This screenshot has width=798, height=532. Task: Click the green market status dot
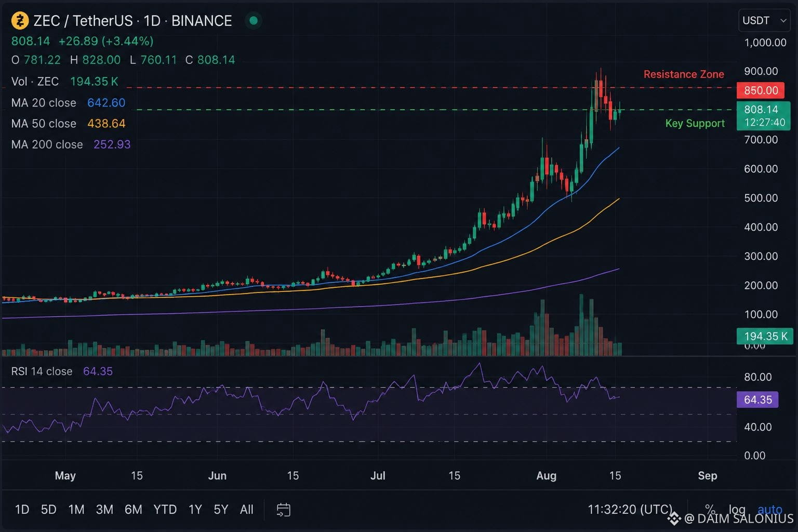[x=254, y=21]
